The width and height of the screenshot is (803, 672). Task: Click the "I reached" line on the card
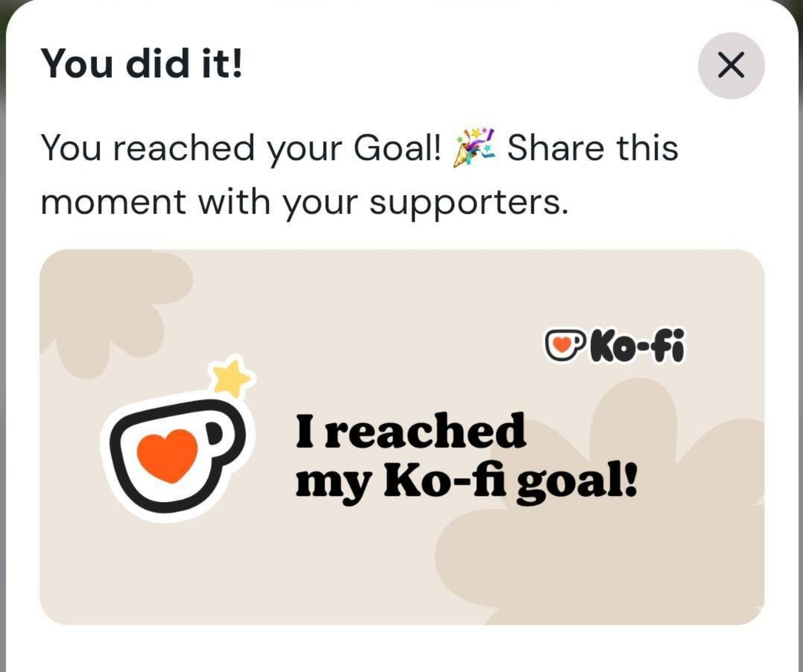(410, 431)
